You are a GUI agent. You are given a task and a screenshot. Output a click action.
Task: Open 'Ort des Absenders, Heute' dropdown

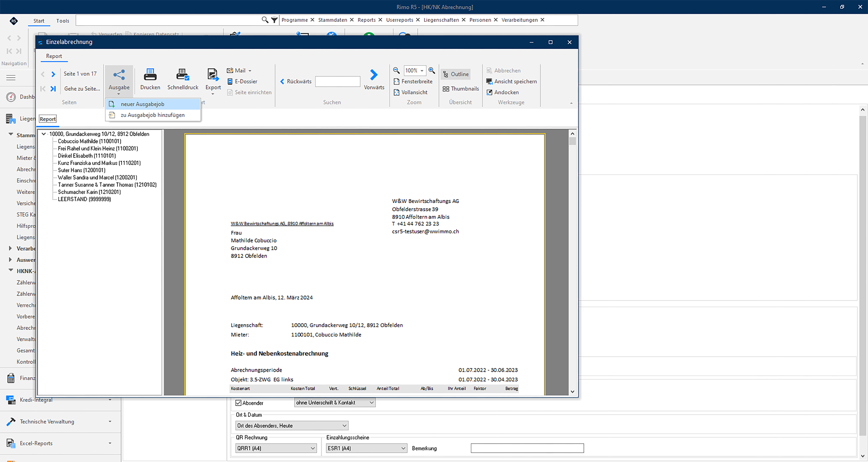pyautogui.click(x=291, y=426)
